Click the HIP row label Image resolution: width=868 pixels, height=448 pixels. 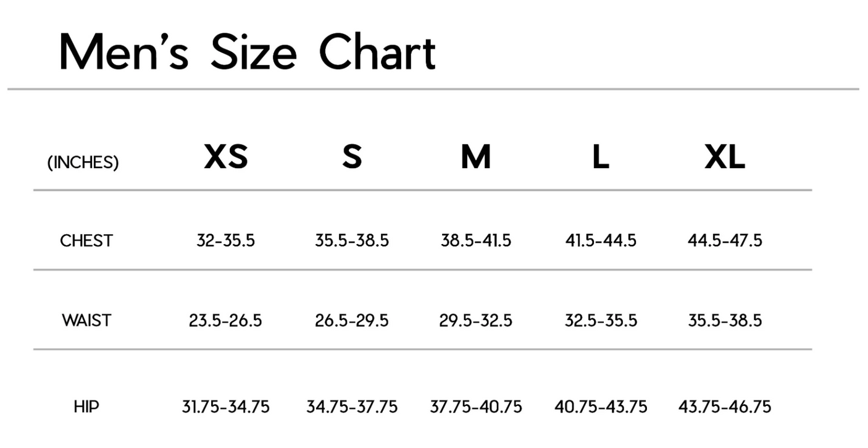click(86, 407)
